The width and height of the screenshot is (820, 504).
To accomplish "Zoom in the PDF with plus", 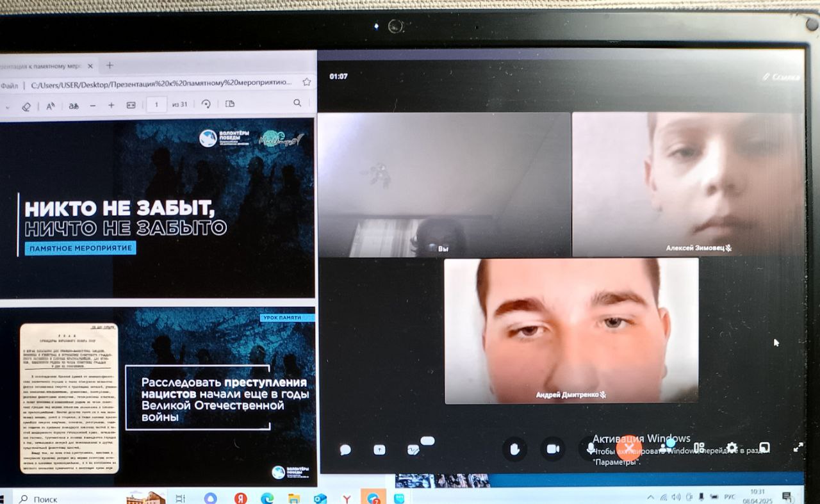I will point(111,105).
